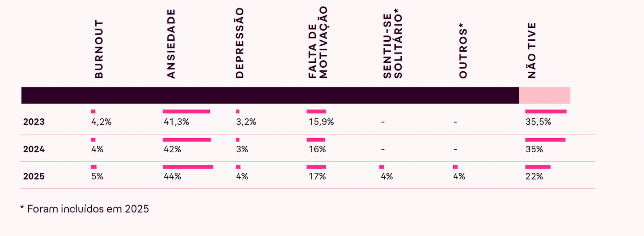The width and height of the screenshot is (644, 236).
Task: Click the dark purple header band
Action: tap(270, 95)
